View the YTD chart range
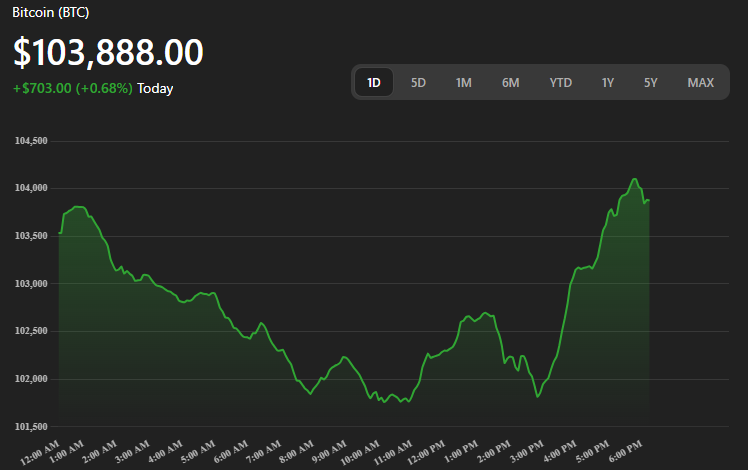 [561, 83]
